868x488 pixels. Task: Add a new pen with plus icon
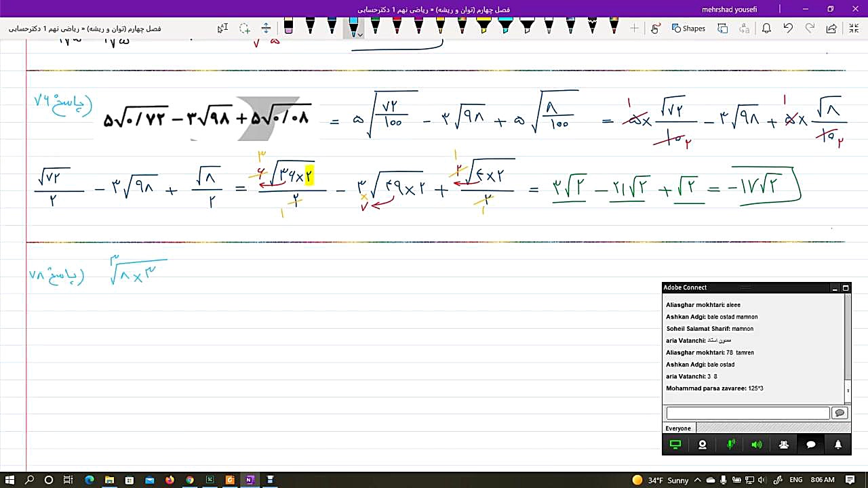(x=634, y=28)
